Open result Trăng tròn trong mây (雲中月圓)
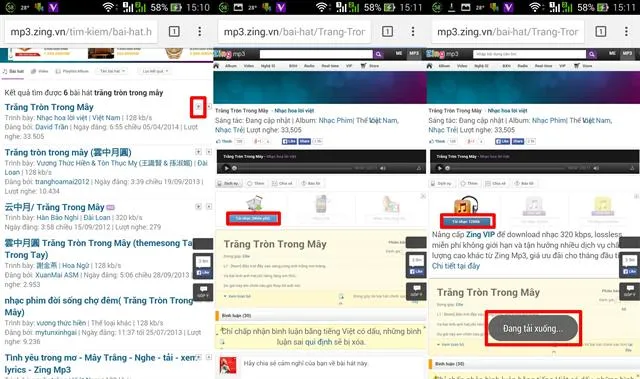This screenshot has height=379, width=640. coord(68,152)
